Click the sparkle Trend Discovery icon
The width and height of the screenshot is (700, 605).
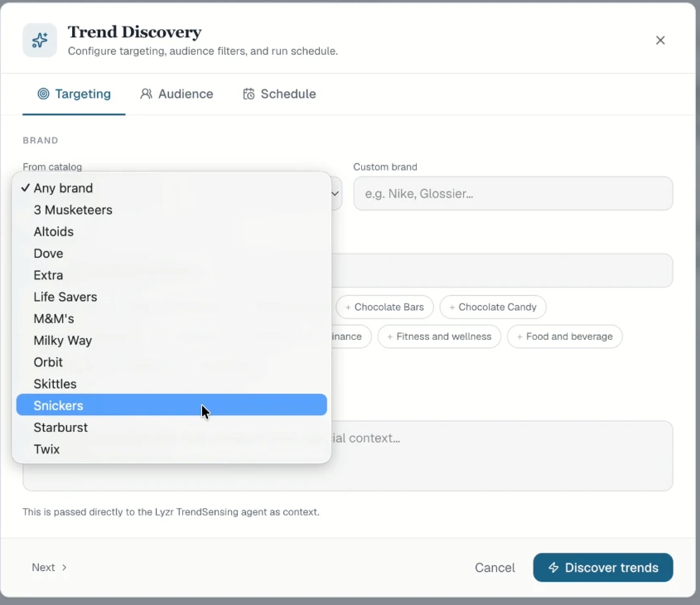click(x=40, y=40)
